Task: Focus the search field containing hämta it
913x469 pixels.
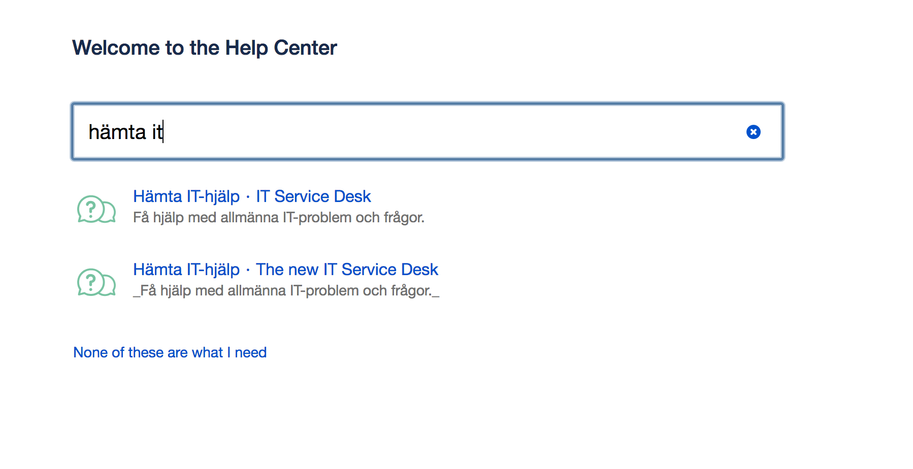Action: pos(427,132)
